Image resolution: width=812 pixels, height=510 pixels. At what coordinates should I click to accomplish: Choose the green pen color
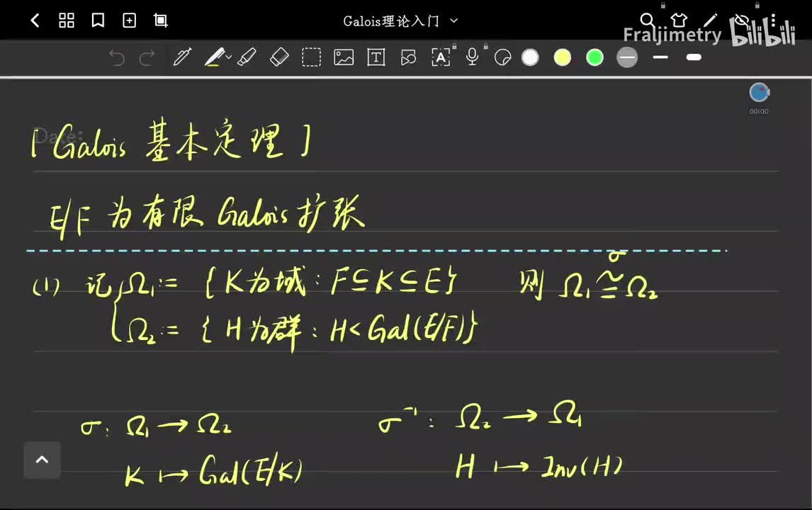[x=594, y=57]
